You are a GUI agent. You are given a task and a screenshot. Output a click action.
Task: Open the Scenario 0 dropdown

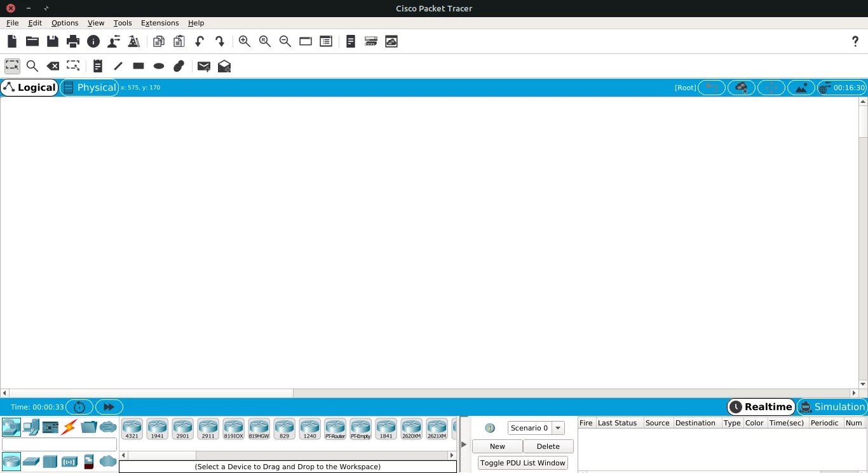pos(558,427)
